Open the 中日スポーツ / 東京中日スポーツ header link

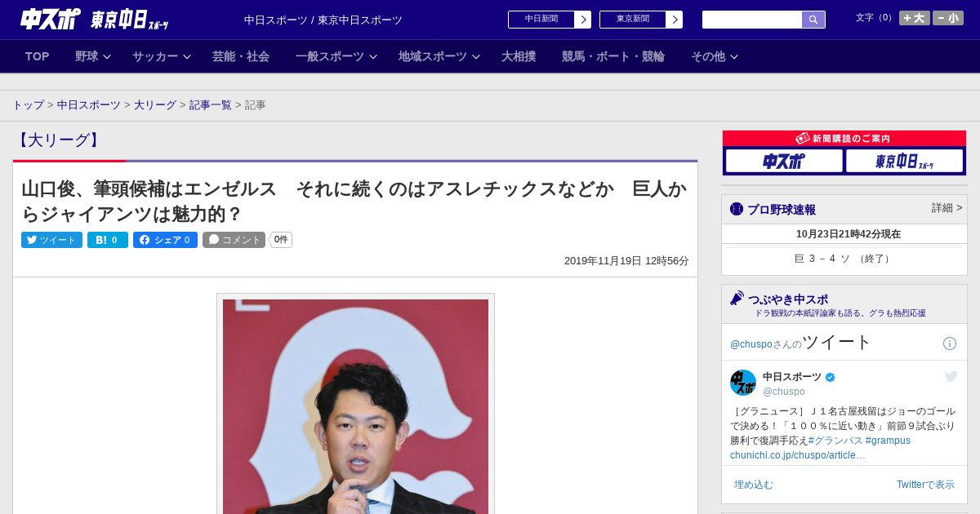pos(323,20)
